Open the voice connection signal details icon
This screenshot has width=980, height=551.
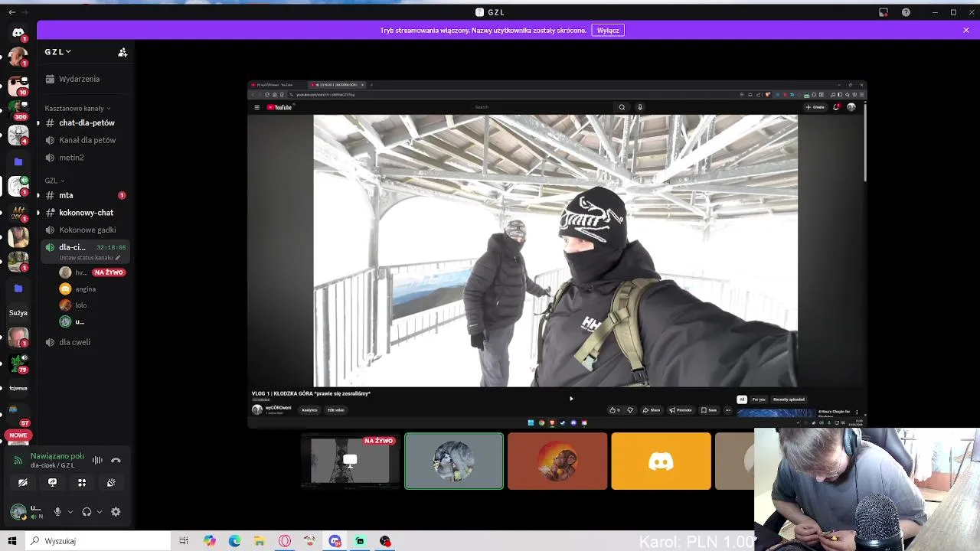coord(18,460)
